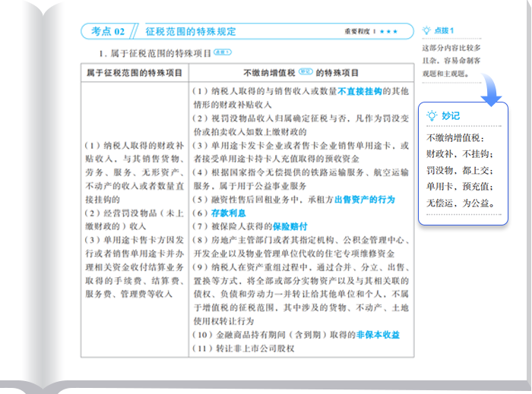Click the highlighted text 非保本收益
The height and width of the screenshot is (394, 532).
click(x=375, y=335)
